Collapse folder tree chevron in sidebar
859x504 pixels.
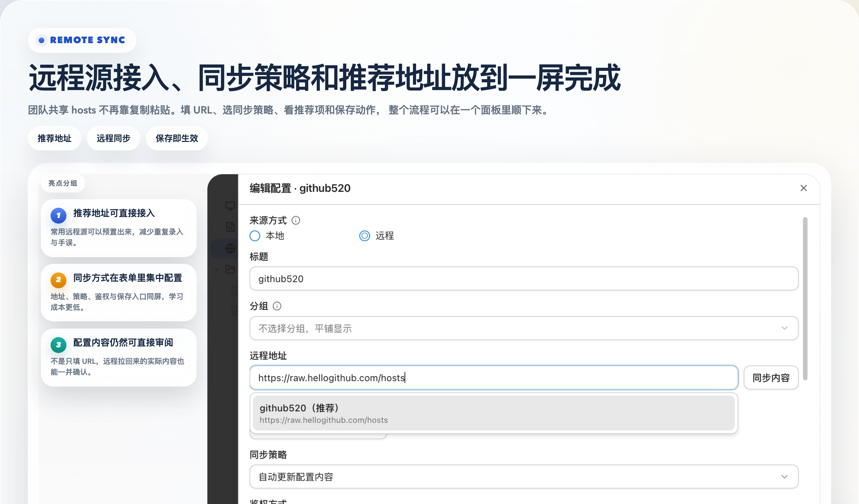(x=217, y=269)
